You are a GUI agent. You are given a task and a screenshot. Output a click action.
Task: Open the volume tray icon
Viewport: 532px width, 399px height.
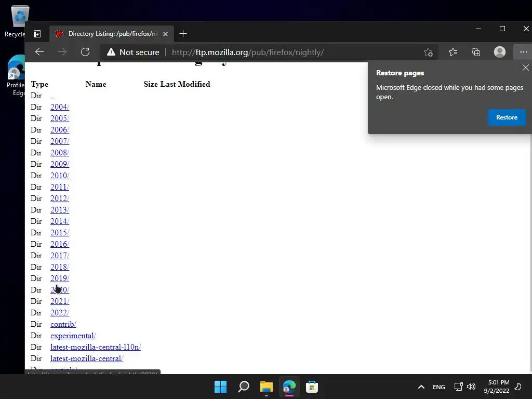(x=471, y=387)
